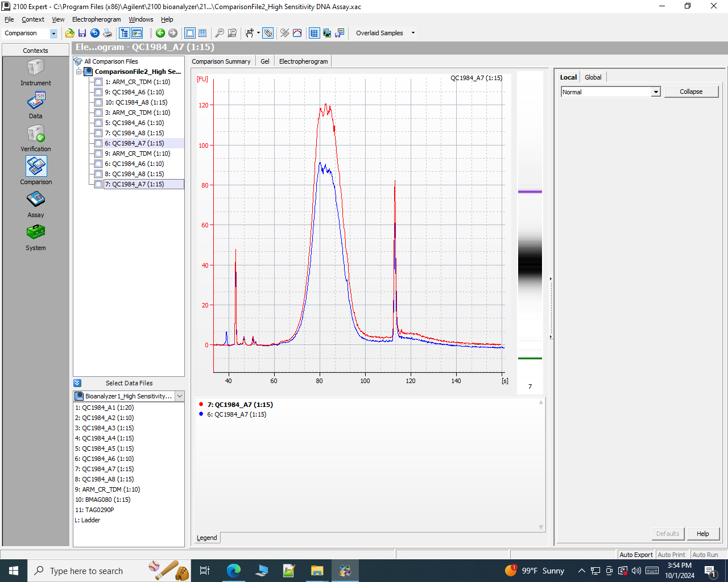Viewport: 728px width, 582px height.
Task: Click the save diskette toolbar icon
Action: pyautogui.click(x=82, y=33)
